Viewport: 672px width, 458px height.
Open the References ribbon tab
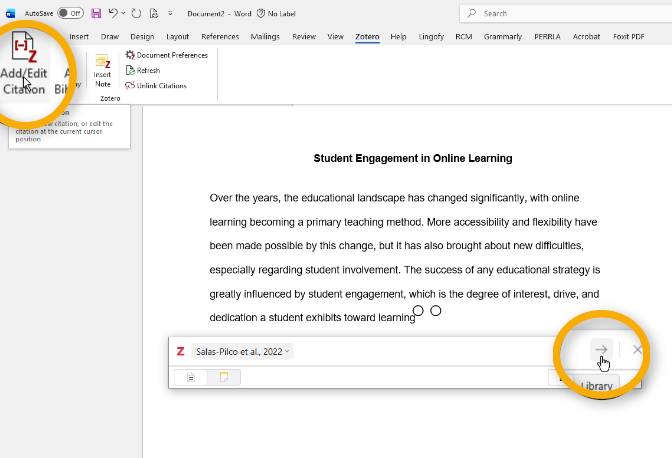[220, 36]
